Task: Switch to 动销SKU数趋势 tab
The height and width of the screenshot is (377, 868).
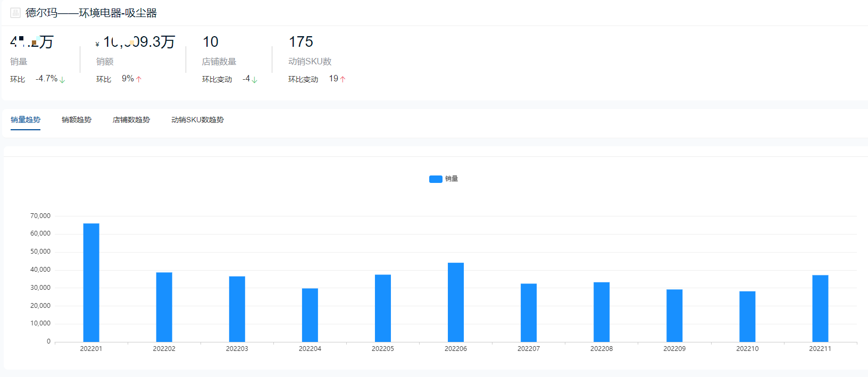Action: click(x=197, y=120)
